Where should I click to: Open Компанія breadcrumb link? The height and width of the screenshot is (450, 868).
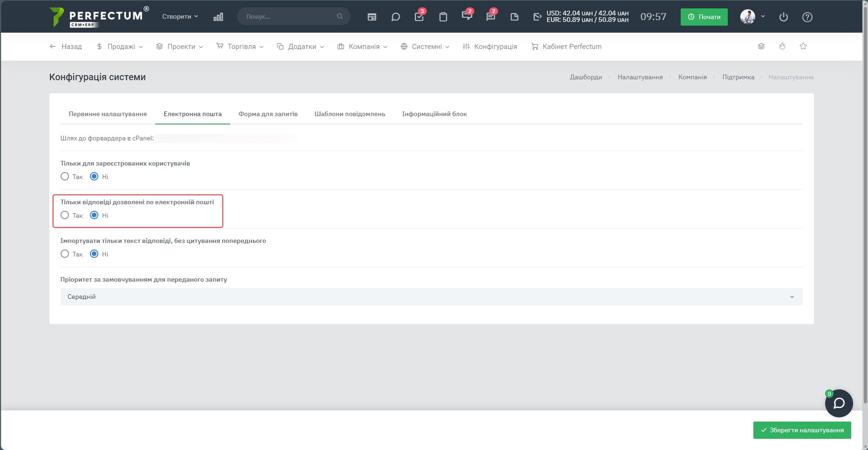click(692, 77)
